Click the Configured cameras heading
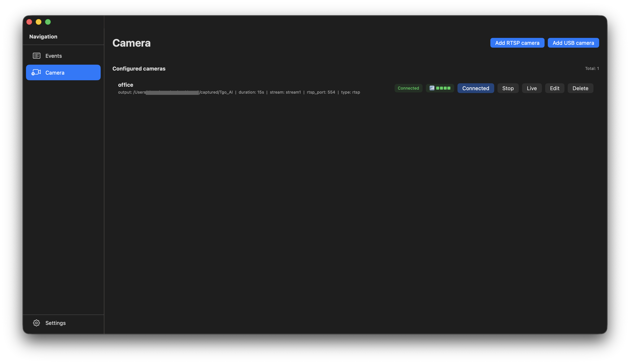Image resolution: width=630 pixels, height=364 pixels. (x=139, y=69)
